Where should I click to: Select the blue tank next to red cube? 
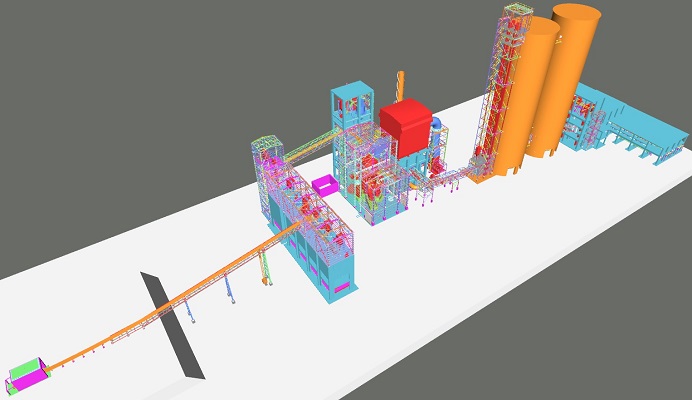tap(436, 123)
